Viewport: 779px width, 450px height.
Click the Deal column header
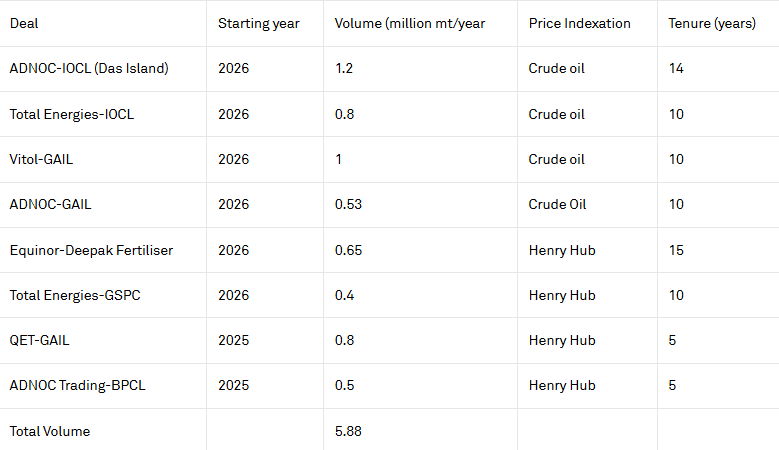tap(24, 23)
